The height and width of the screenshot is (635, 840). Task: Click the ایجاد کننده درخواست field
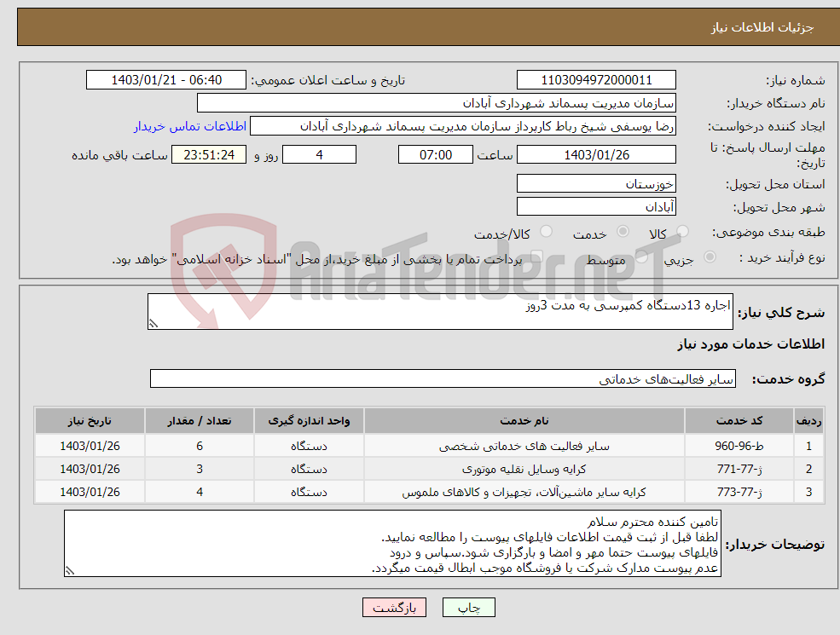coord(463,126)
